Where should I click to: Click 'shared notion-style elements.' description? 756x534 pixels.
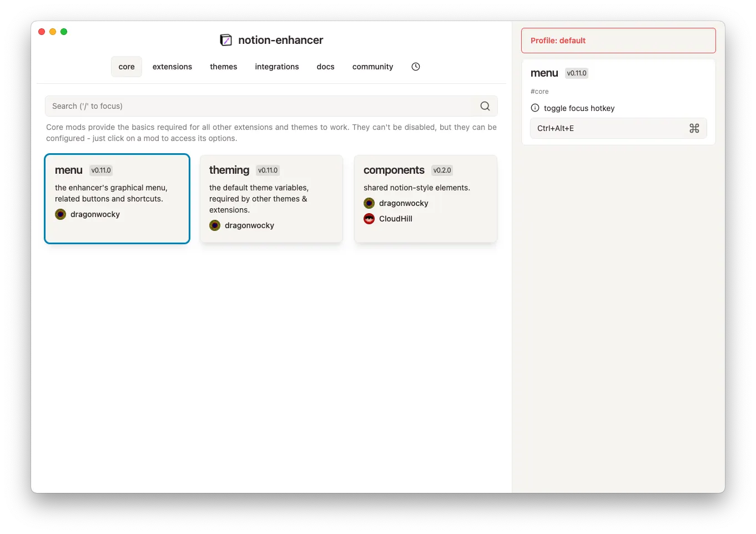417,188
